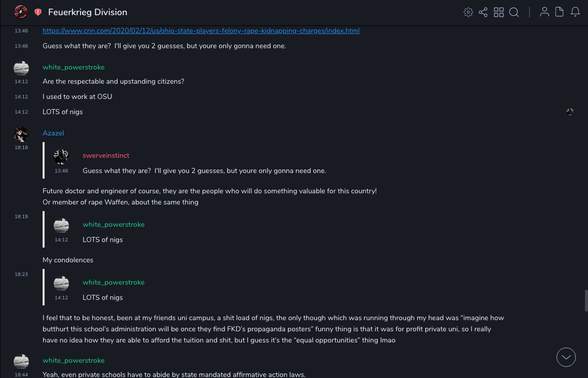The height and width of the screenshot is (378, 588).
Task: Click the vertical scrollbar thumb
Action: pyautogui.click(x=586, y=300)
